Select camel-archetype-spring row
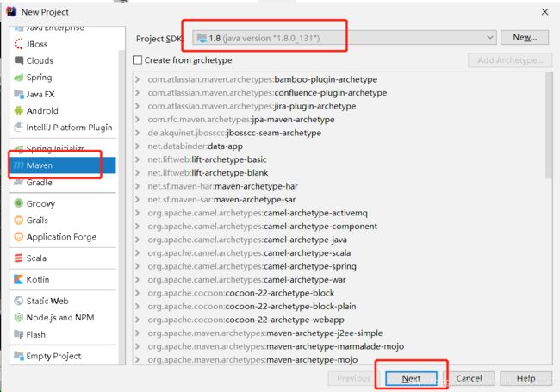The image size is (560, 392). coord(339,266)
